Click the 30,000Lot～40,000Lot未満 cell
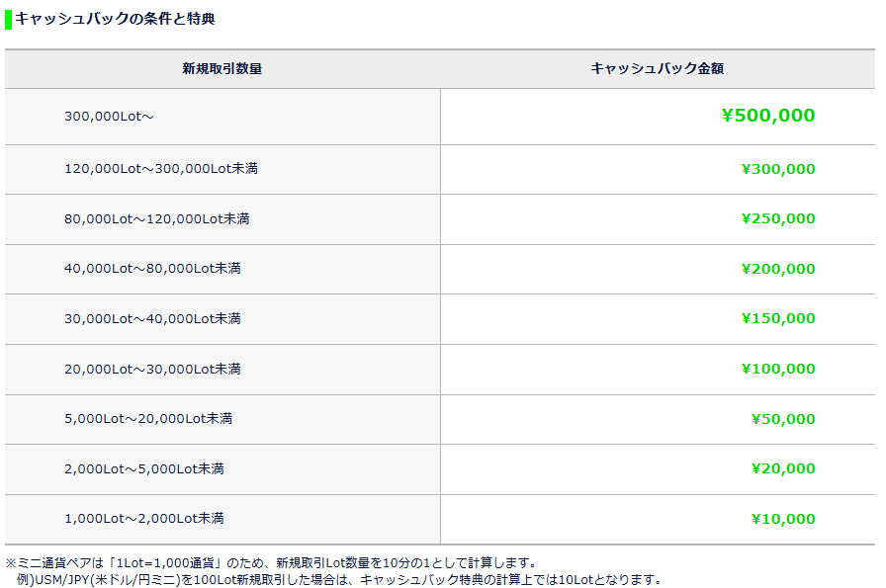Screen dimensions: 886x588 152,319
